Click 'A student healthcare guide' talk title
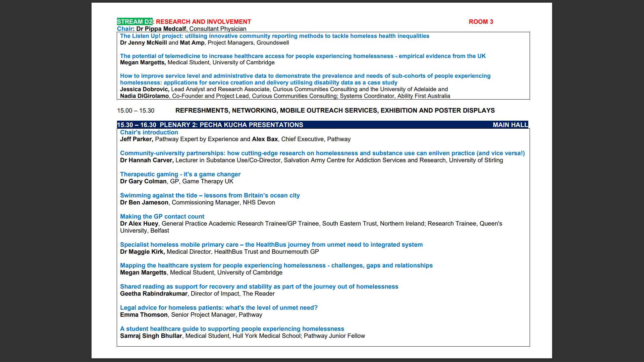This screenshot has height=362, width=644. pyautogui.click(x=232, y=329)
